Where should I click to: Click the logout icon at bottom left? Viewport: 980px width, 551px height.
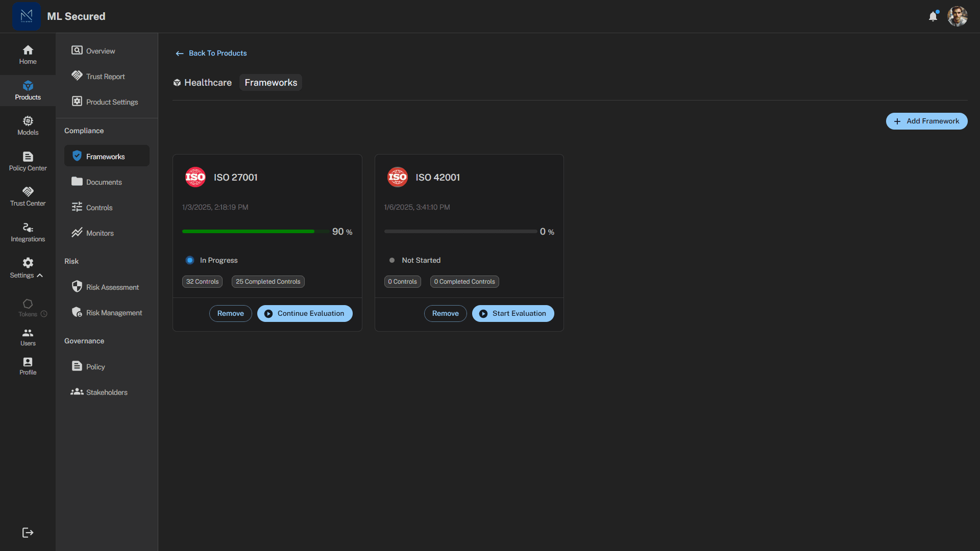point(28,533)
